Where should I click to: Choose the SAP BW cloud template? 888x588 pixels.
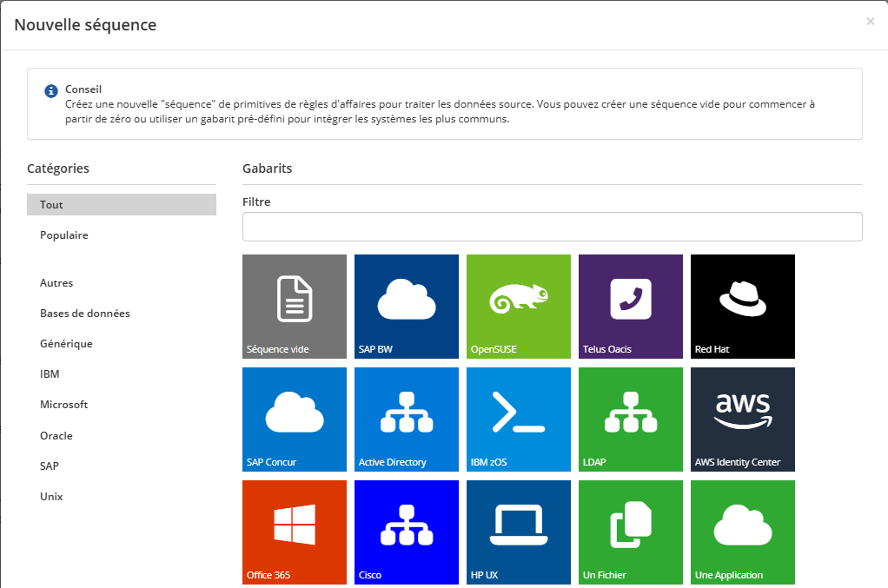[406, 306]
